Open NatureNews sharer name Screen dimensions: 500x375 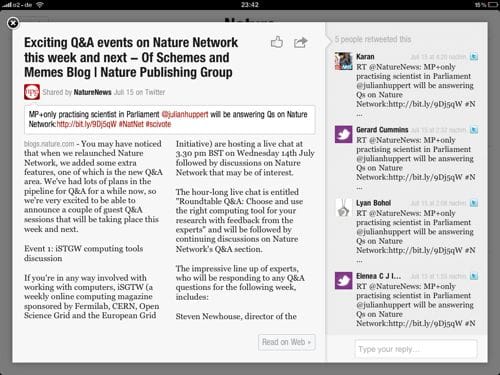pyautogui.click(x=92, y=92)
